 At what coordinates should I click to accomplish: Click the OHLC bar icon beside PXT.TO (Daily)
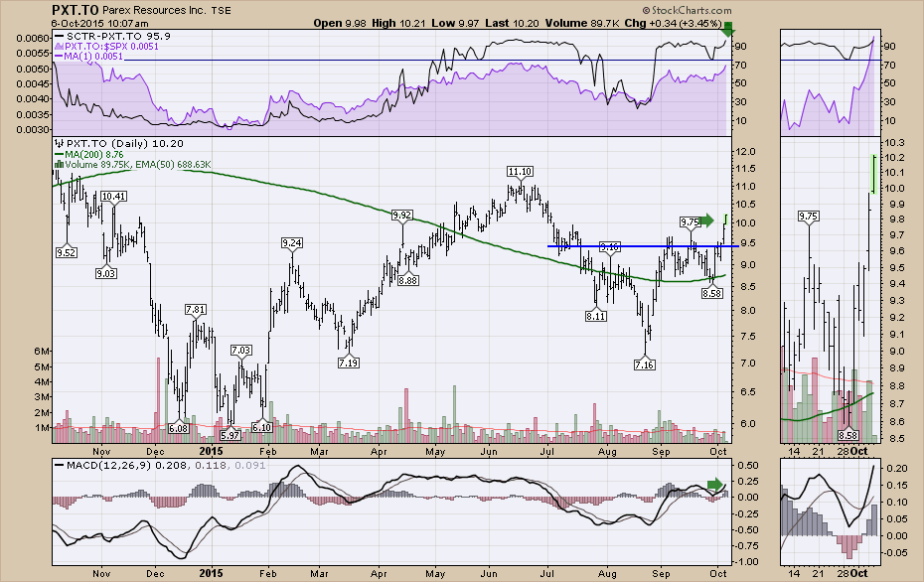[59, 143]
